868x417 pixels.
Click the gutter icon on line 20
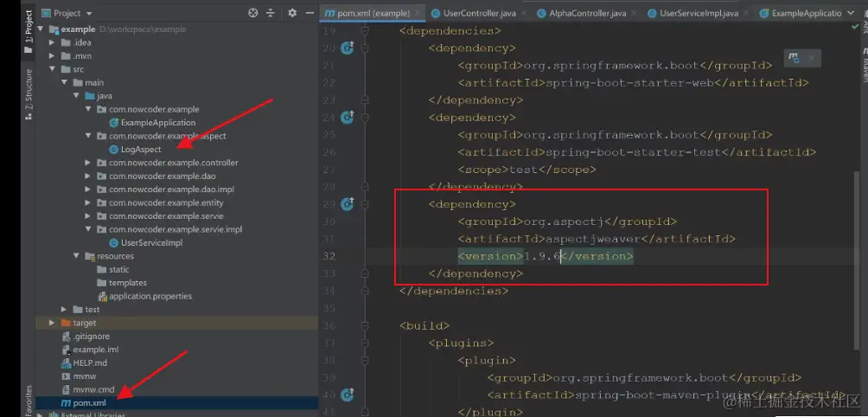point(347,48)
